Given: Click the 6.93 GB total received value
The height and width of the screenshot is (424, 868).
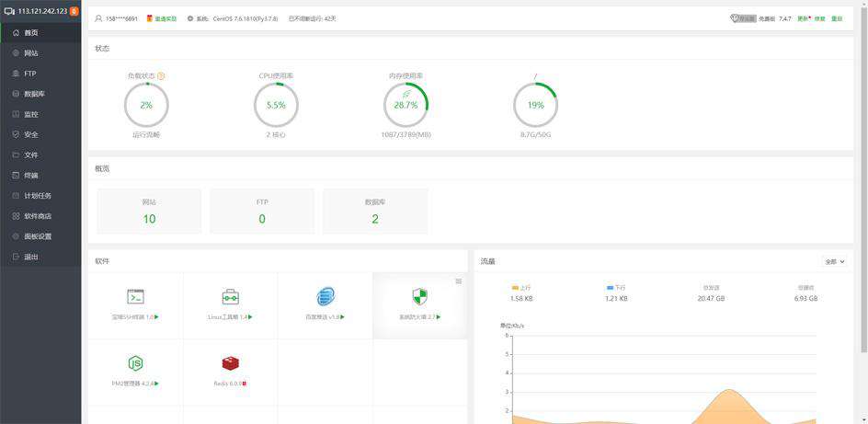Looking at the screenshot, I should [805, 298].
